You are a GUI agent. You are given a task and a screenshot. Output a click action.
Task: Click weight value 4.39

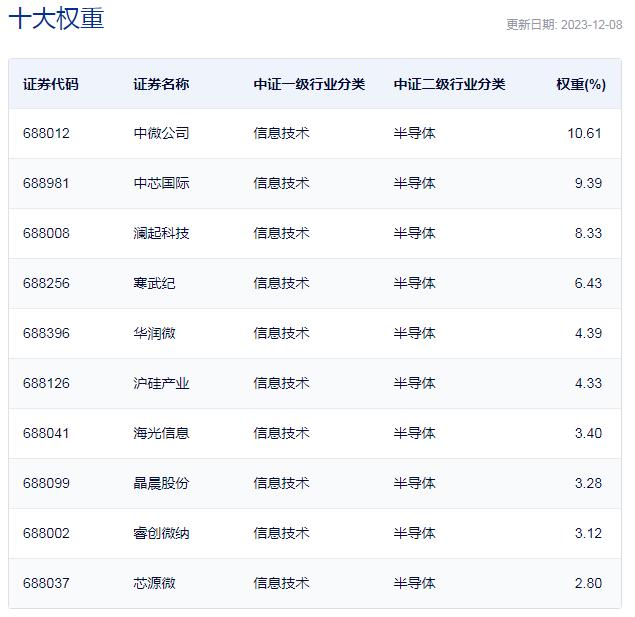pos(588,333)
